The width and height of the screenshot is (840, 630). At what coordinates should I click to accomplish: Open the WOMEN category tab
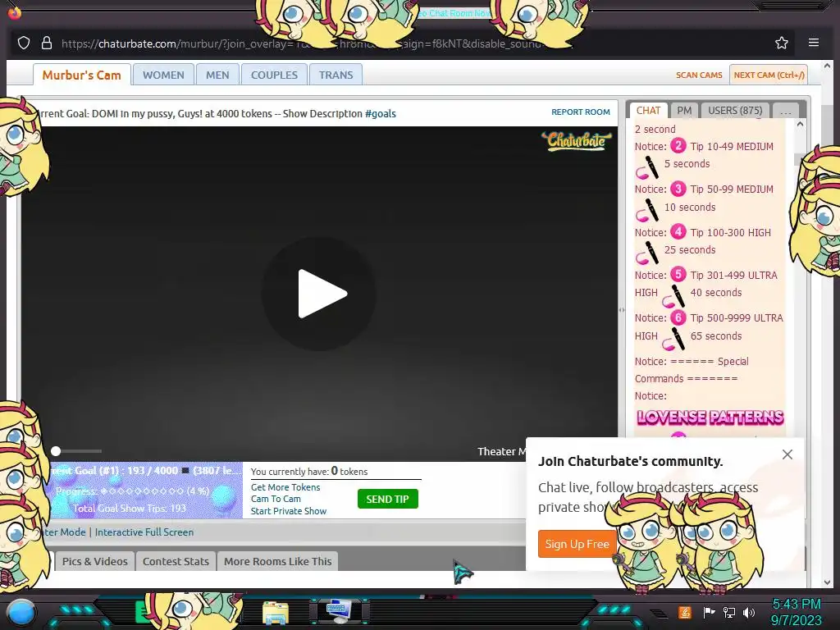pos(163,75)
